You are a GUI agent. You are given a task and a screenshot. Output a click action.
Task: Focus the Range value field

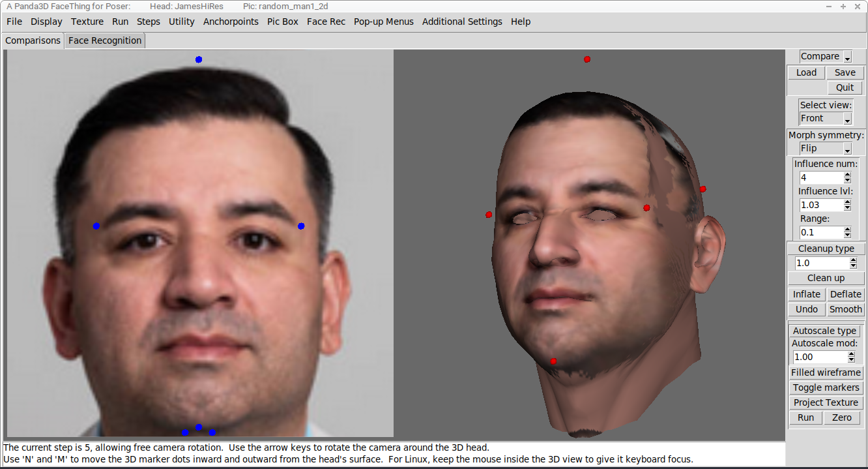[x=820, y=232]
